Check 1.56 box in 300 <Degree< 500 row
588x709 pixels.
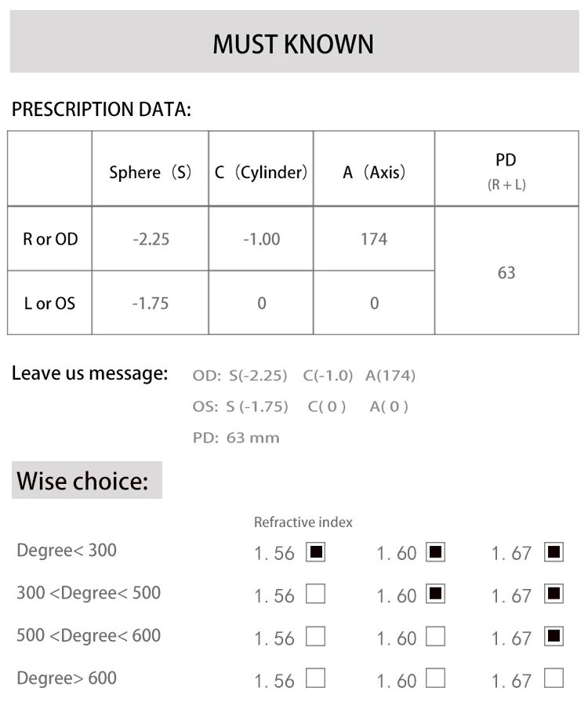tap(315, 594)
